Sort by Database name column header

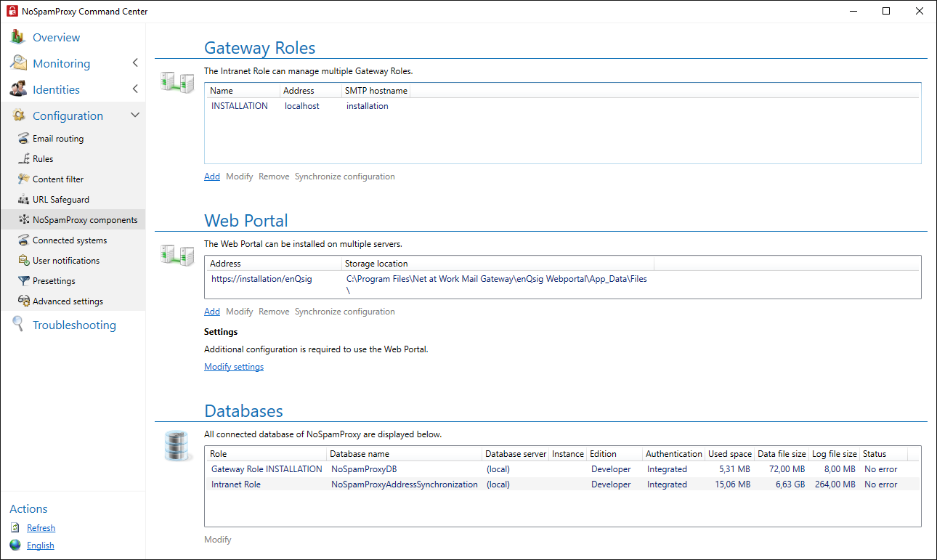click(x=405, y=454)
